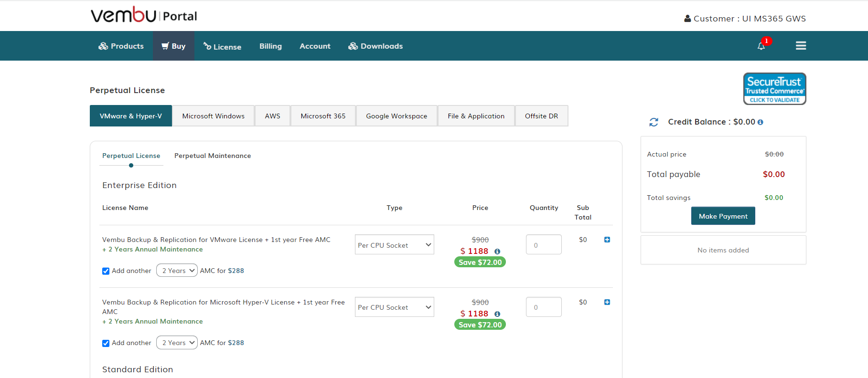Screen dimensions: 868x378
Task: Toggle Hyper-V 'Add another' AMC checkbox
Action: [106, 343]
